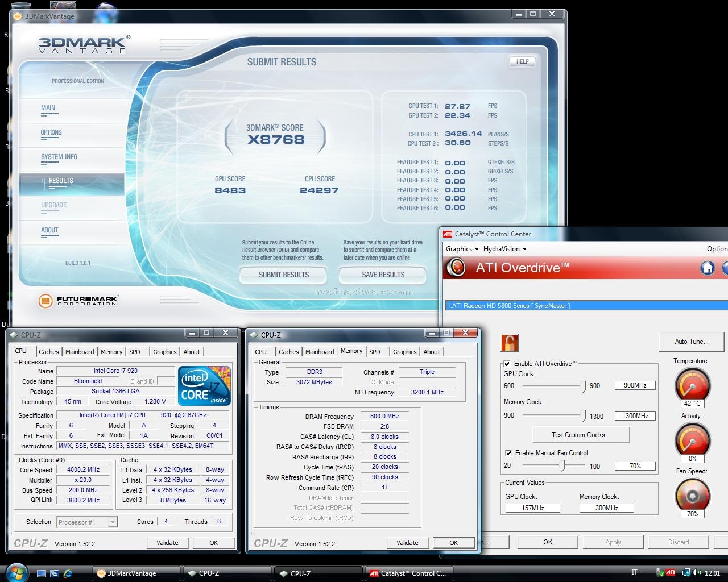The image size is (728, 582).
Task: Switch to 3DMarkVantage taskbar button
Action: pyautogui.click(x=136, y=573)
